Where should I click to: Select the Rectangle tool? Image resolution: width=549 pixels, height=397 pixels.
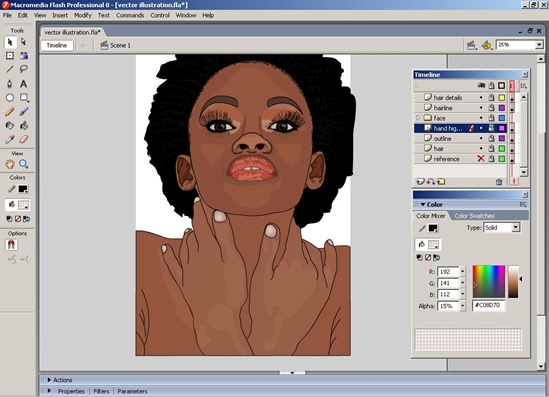click(23, 98)
